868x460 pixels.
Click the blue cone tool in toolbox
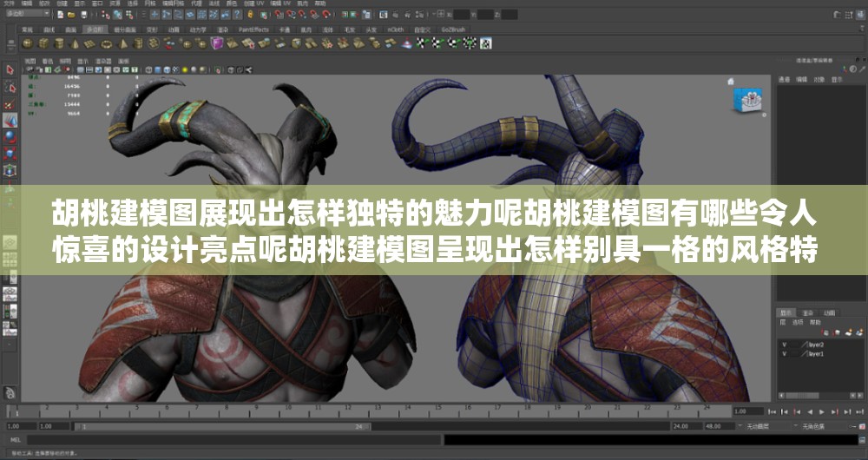[x=10, y=120]
